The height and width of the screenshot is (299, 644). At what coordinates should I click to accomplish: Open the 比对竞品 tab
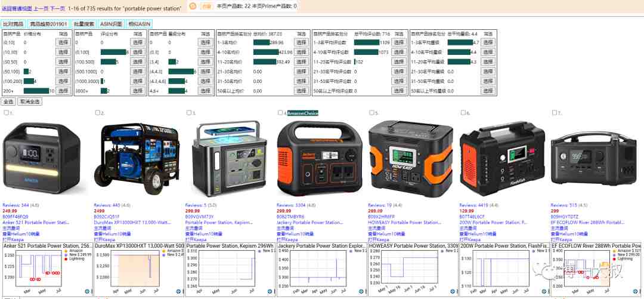[x=14, y=24]
